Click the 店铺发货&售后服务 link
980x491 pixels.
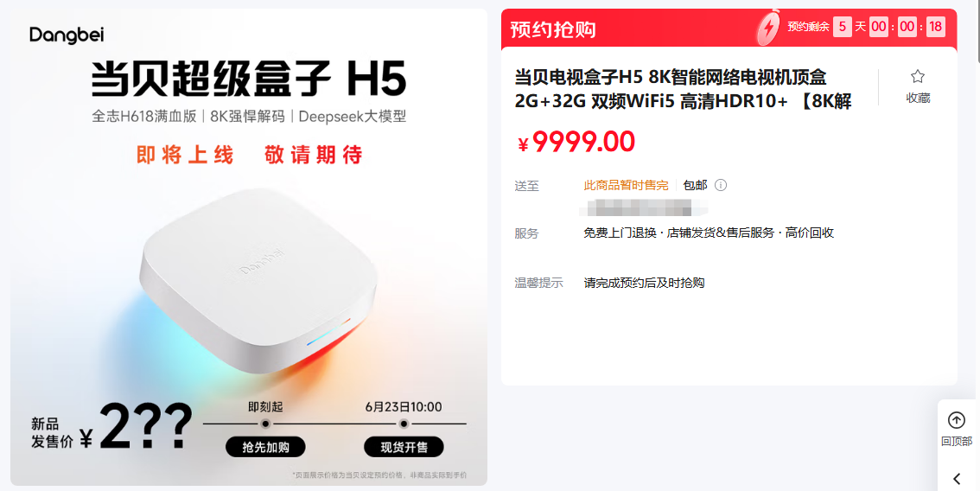pos(721,233)
